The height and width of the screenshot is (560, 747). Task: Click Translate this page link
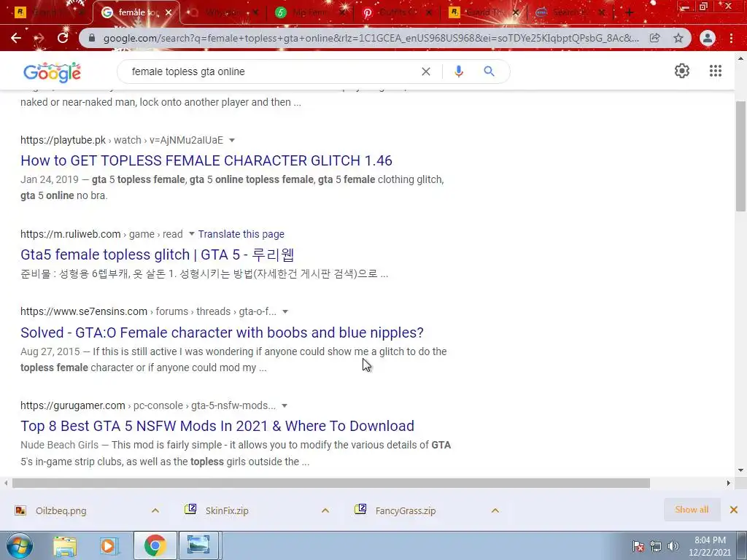click(241, 234)
